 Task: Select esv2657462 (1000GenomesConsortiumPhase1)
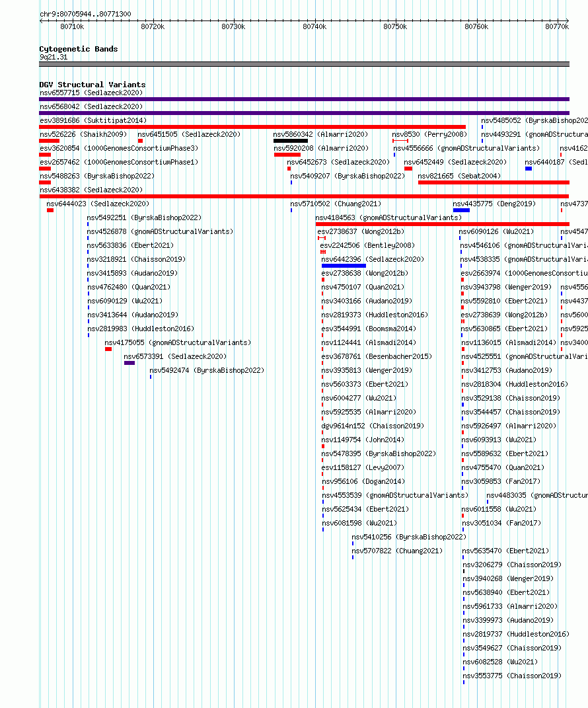click(x=119, y=162)
